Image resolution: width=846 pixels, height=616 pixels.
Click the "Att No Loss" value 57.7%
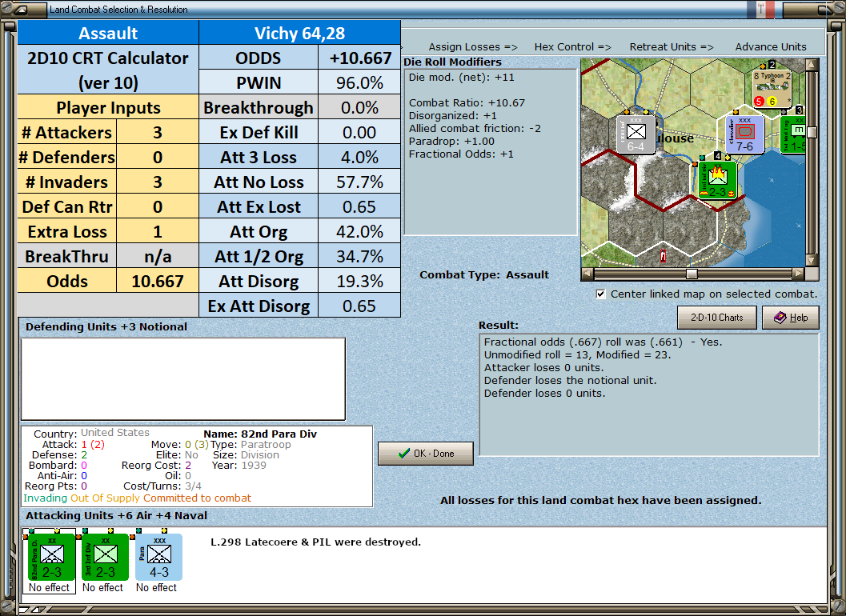359,182
